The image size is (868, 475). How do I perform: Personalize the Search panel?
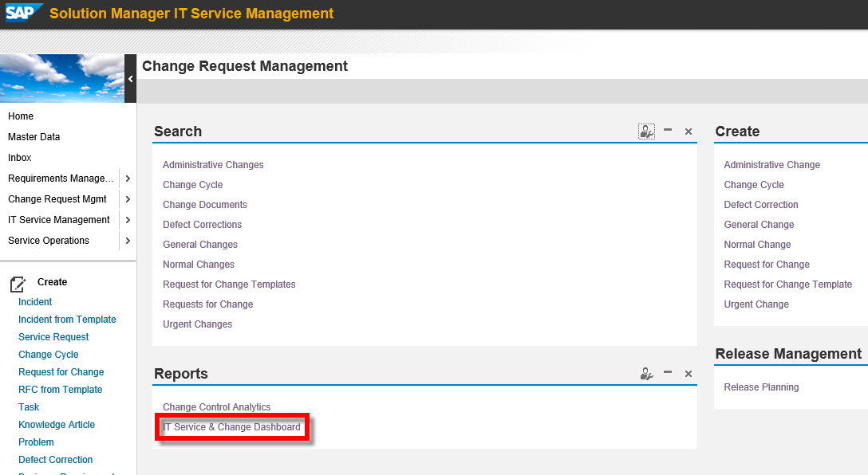tap(646, 132)
